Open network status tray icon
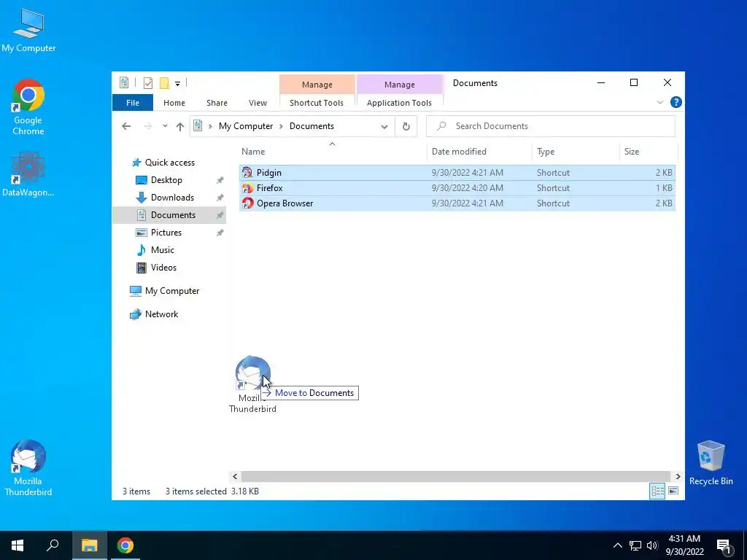The image size is (747, 560). (x=635, y=545)
